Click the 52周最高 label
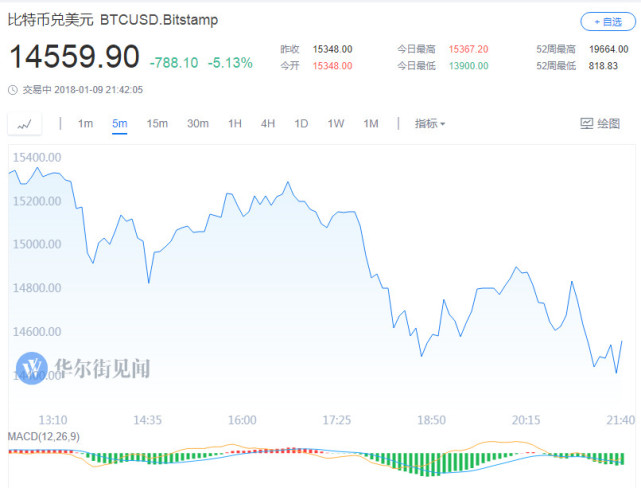The width and height of the screenshot is (641, 488). 556,49
